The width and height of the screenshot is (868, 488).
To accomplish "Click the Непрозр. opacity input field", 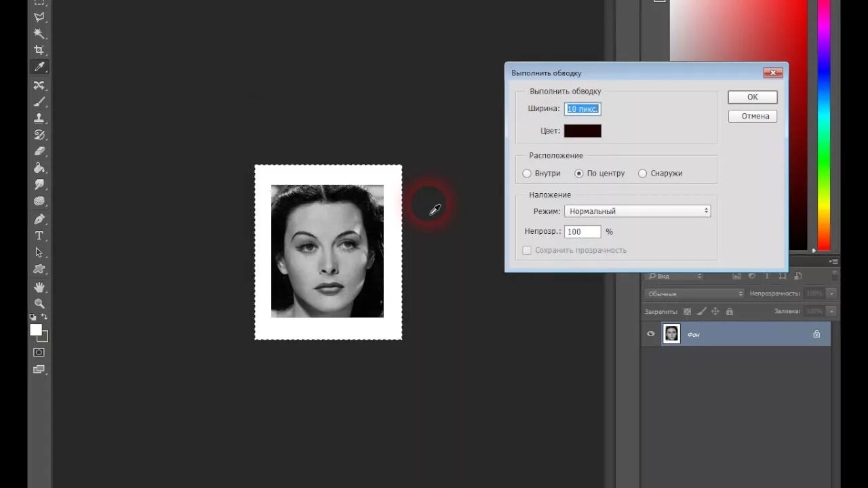I will 583,232.
